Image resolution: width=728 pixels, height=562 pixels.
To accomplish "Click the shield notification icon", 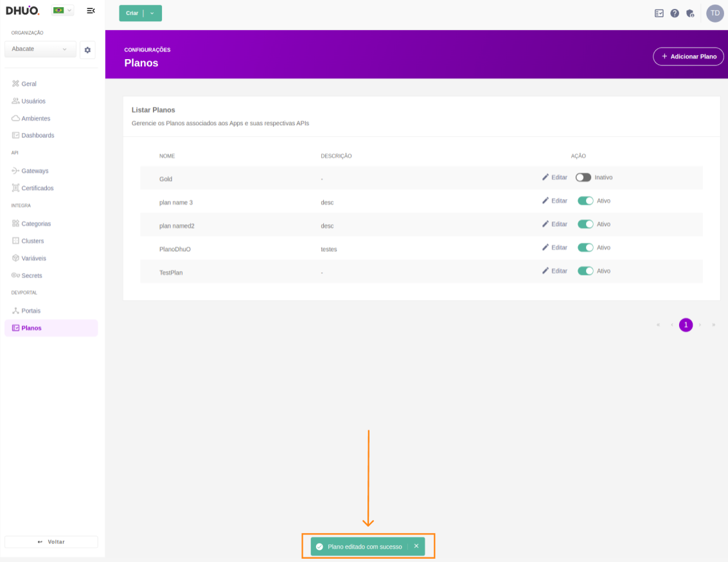I will [x=690, y=13].
